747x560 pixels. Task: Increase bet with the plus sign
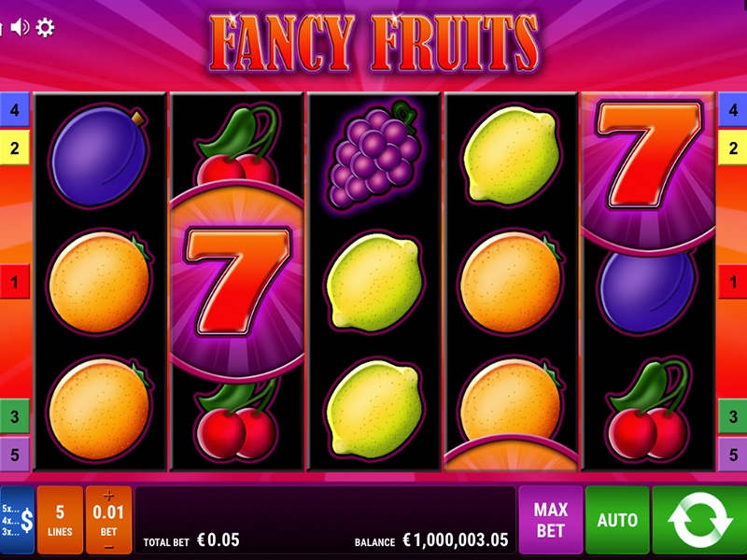(x=108, y=496)
